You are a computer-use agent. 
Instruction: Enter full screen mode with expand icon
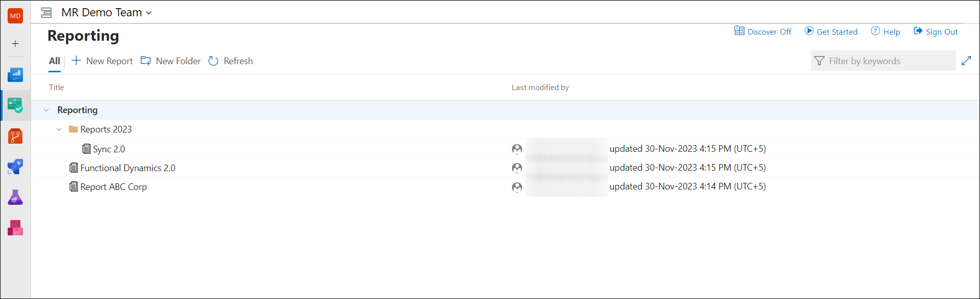(x=966, y=61)
